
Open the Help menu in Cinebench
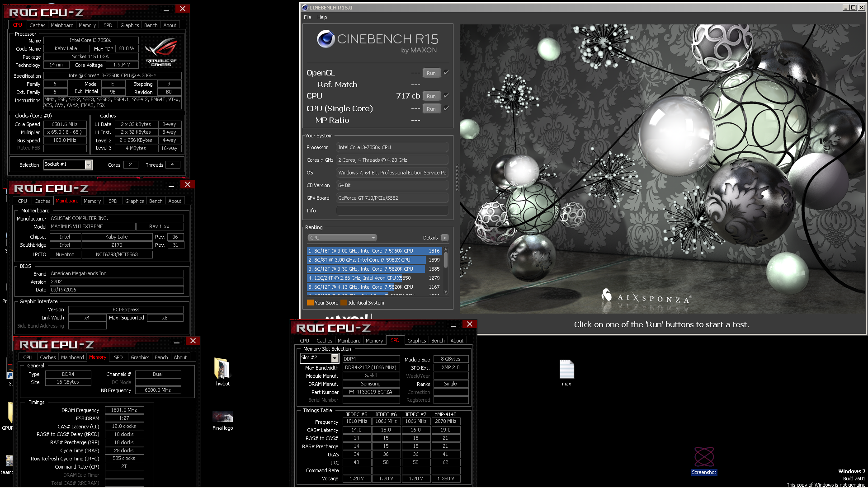322,17
